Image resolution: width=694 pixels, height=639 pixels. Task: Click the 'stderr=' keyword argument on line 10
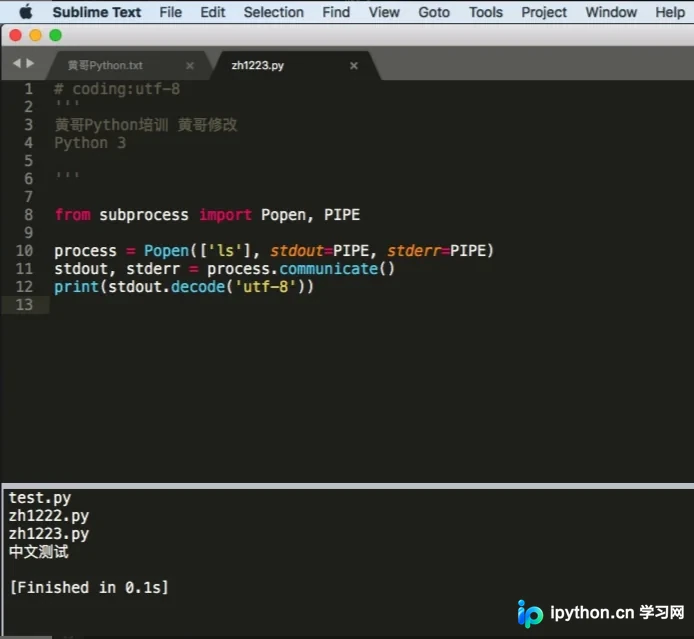[x=418, y=251]
